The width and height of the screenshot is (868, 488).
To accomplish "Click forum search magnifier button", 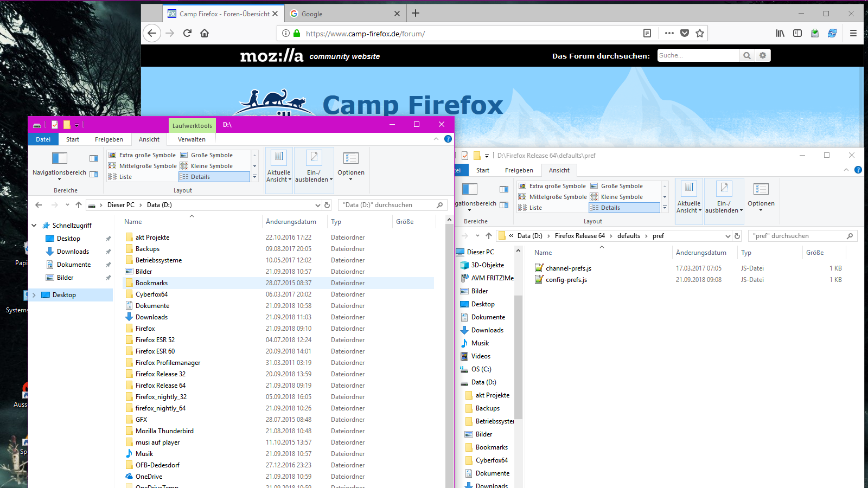I will (747, 55).
